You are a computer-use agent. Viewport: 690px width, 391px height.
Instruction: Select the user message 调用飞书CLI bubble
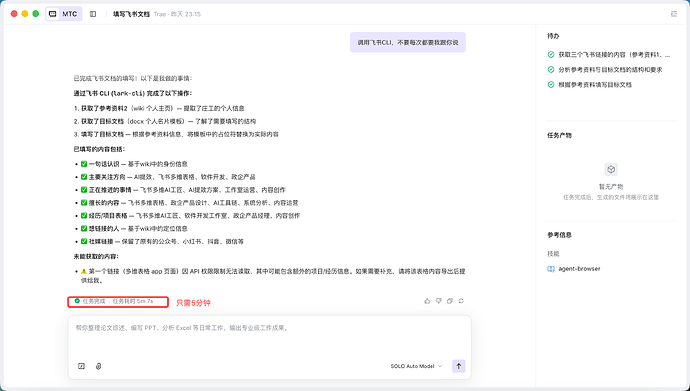(x=408, y=43)
